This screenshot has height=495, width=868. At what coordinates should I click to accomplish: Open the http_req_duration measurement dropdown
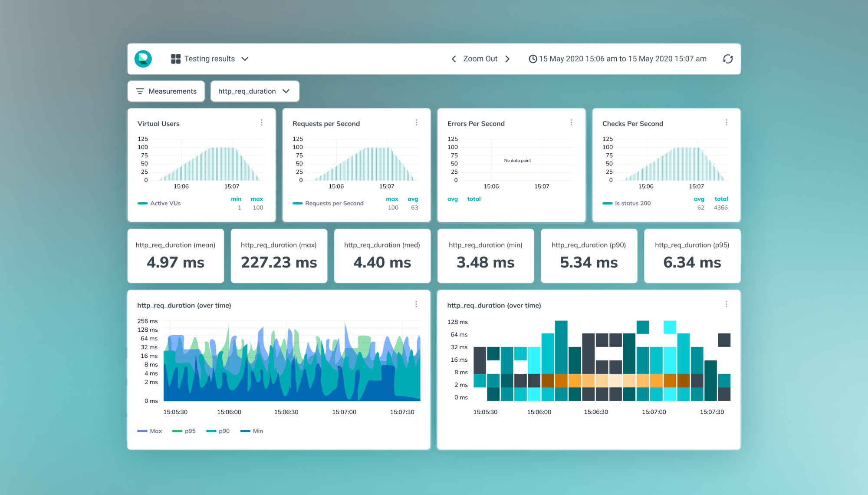(x=255, y=91)
